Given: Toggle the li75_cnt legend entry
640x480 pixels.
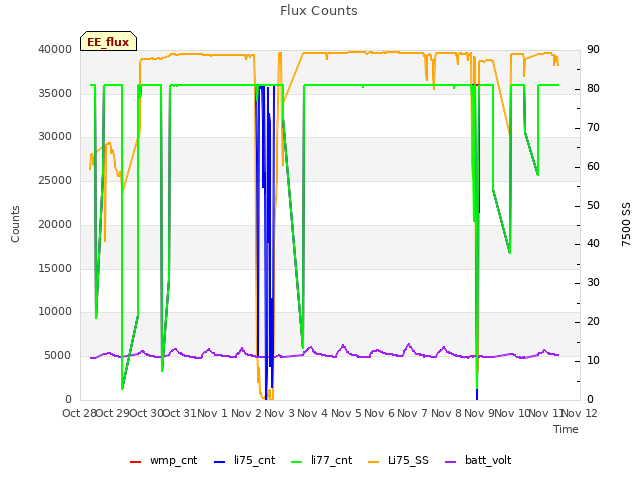Looking at the screenshot, I should [244, 460].
